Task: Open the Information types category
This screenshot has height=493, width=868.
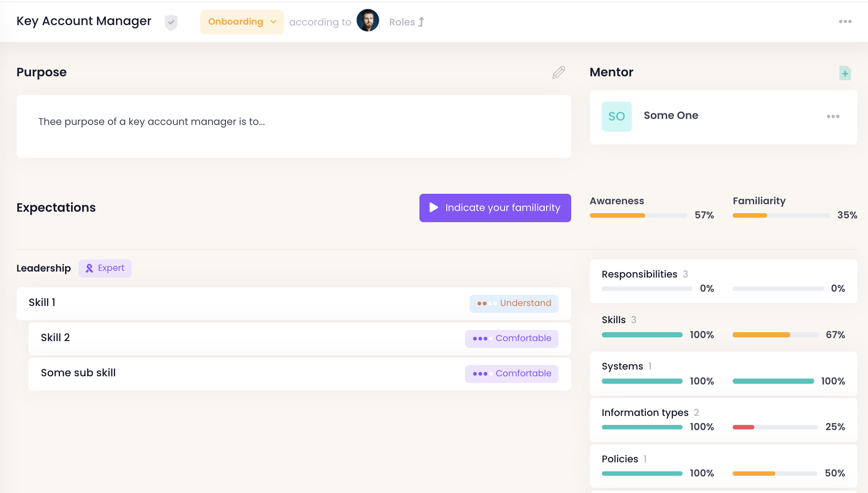Action: [723, 419]
